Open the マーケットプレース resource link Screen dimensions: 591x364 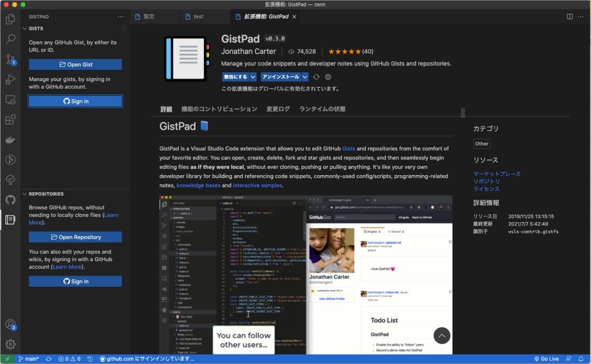point(497,174)
